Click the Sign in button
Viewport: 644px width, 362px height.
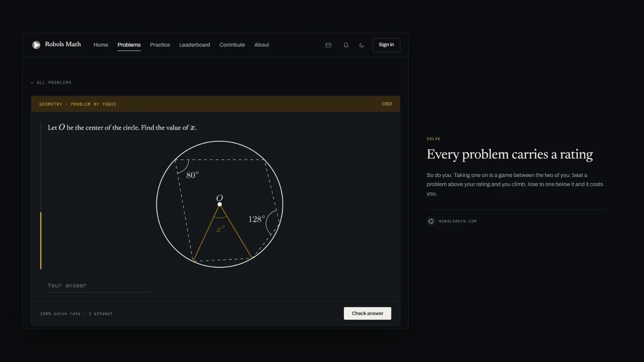386,45
